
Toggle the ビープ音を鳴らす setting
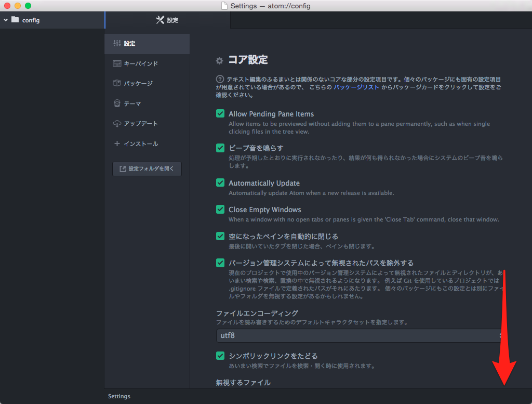pyautogui.click(x=220, y=148)
